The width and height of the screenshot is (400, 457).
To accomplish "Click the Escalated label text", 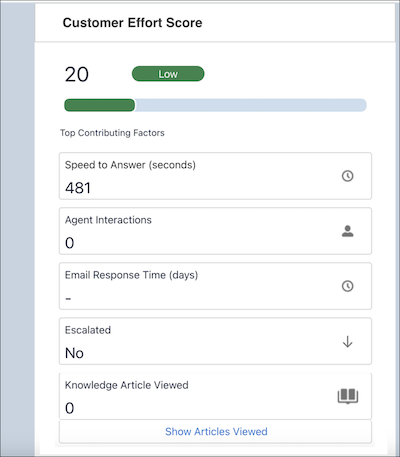I will click(88, 330).
